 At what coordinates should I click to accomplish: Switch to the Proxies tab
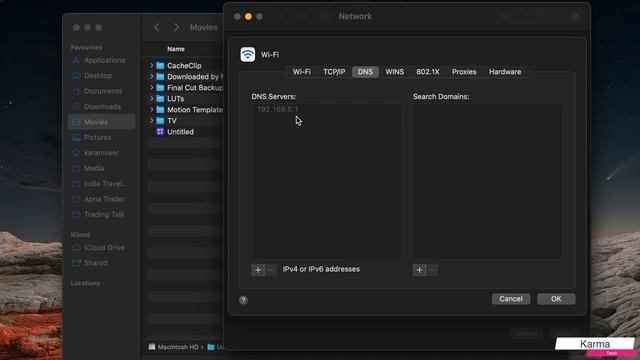click(464, 72)
